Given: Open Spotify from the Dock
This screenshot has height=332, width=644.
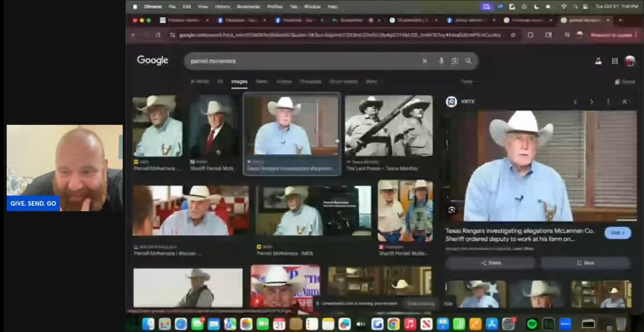Looking at the screenshot, I should (x=532, y=324).
